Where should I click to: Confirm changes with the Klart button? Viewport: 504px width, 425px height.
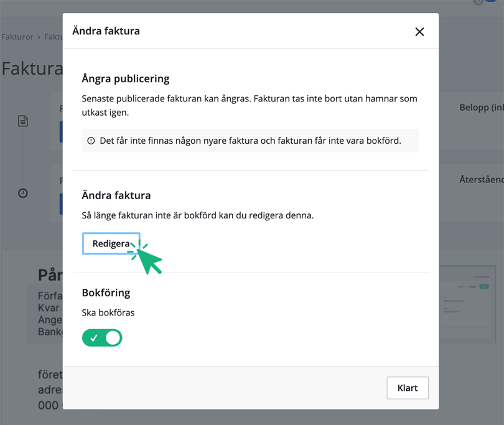click(x=408, y=388)
